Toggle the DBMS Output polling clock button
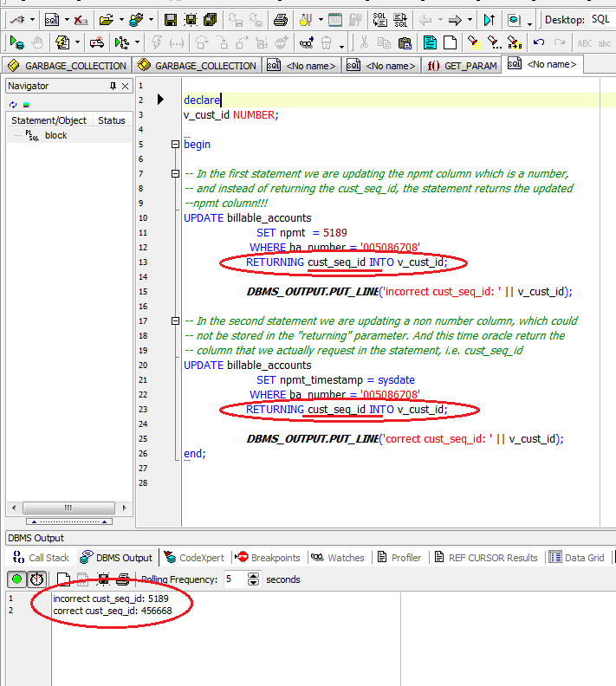Viewport: 616px width, 686px height. (x=37, y=579)
